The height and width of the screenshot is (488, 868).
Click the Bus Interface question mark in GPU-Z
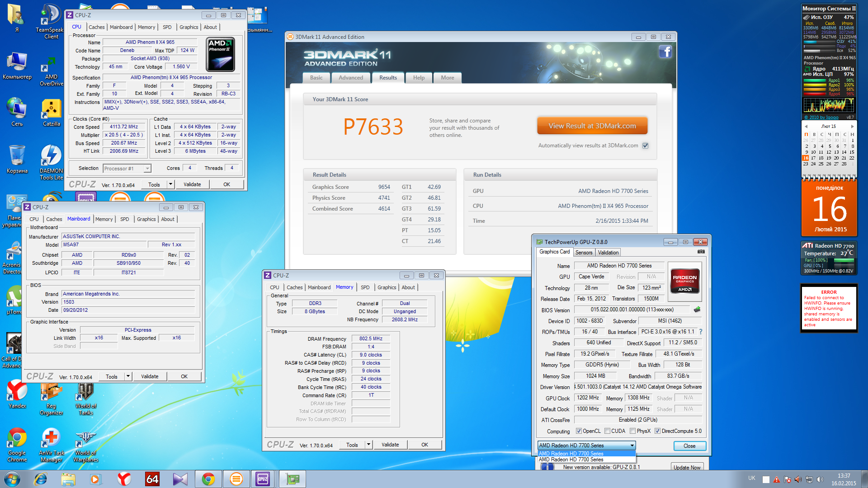coord(701,332)
